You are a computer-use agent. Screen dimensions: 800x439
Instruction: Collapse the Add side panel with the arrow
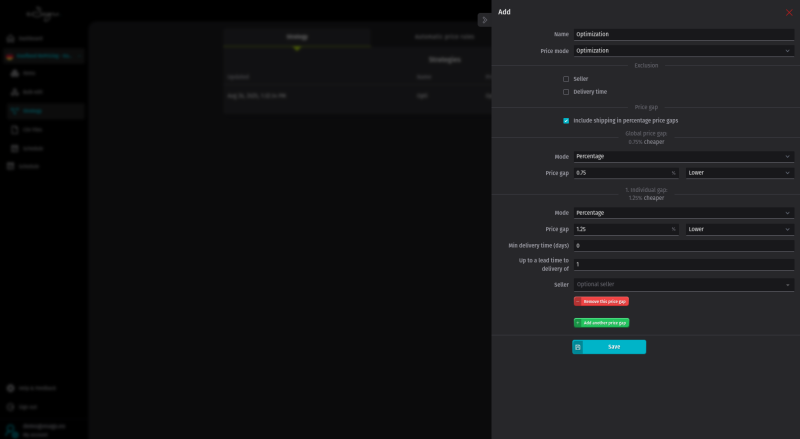(x=484, y=19)
